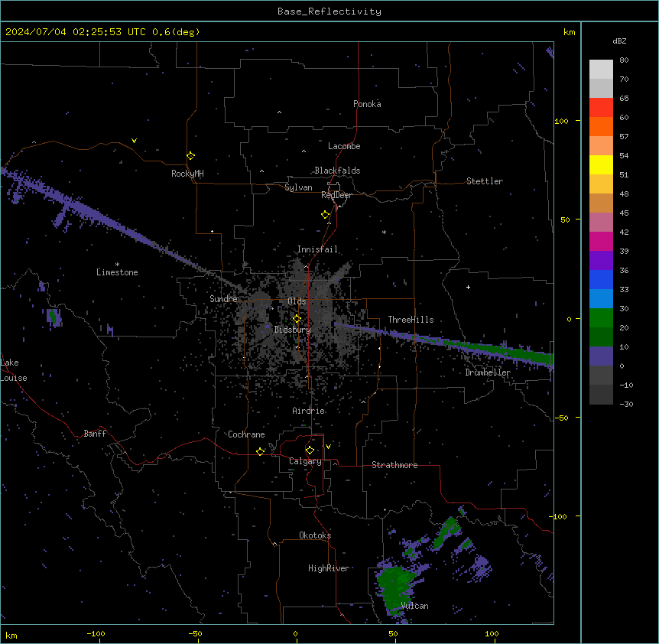
Task: Select the Banff label
Action: point(95,434)
